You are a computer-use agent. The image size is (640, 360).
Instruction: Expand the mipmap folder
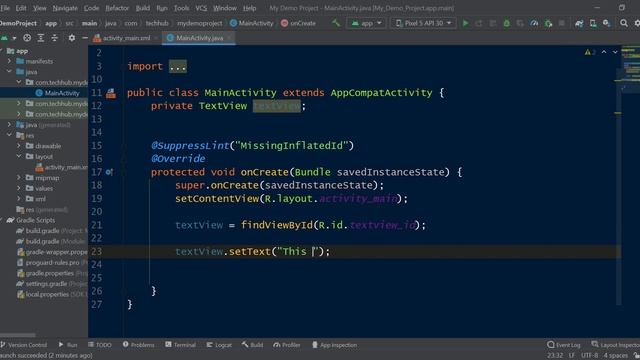point(19,178)
